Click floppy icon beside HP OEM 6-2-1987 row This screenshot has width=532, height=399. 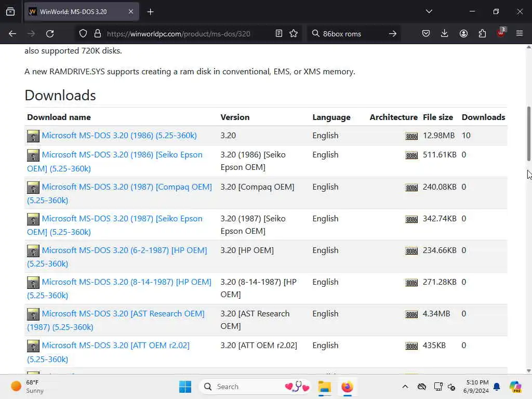(33, 251)
